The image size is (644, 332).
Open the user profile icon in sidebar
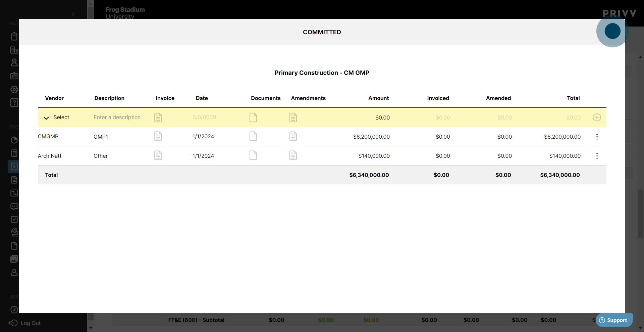(14, 272)
